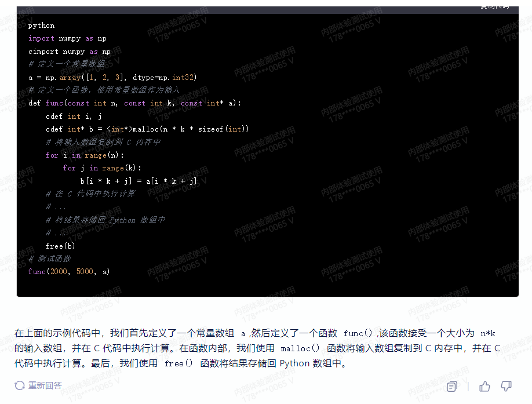
Task: Copy the answer using the copy icon
Action: [x=451, y=386]
